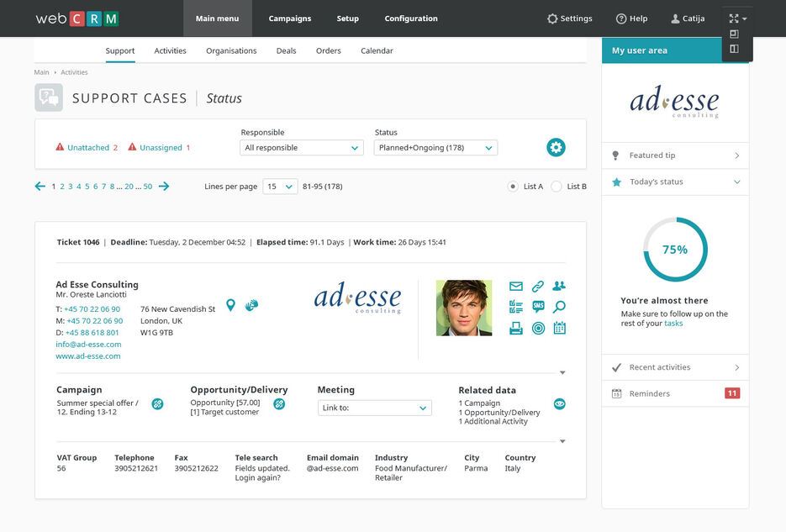Collapse contact section with small arrow
This screenshot has height=532, width=786.
point(562,372)
